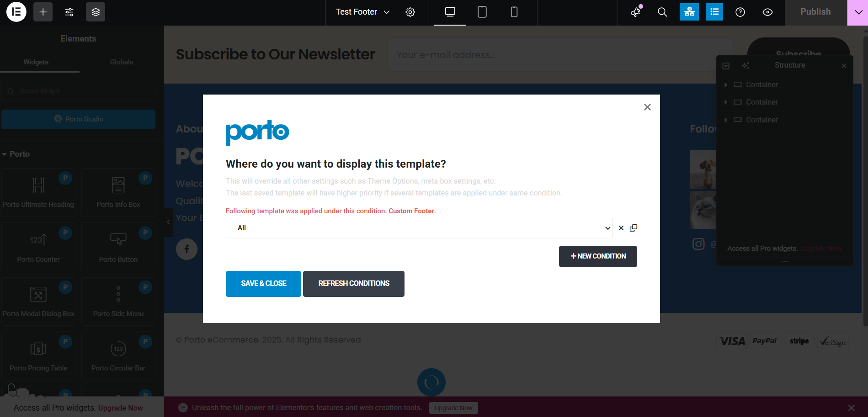868x417 pixels.
Task: Open What's New megaphone icon
Action: (636, 12)
